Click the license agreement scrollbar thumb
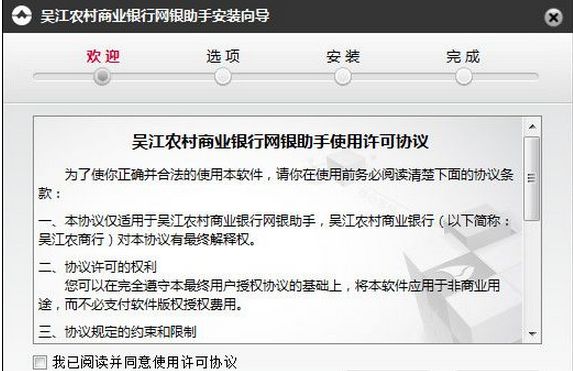Screen dimensions: 573x371 [x=532, y=178]
